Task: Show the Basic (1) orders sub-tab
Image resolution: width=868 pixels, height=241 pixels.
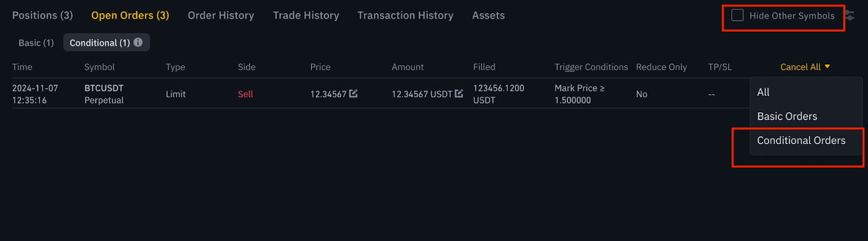Action: tap(36, 43)
